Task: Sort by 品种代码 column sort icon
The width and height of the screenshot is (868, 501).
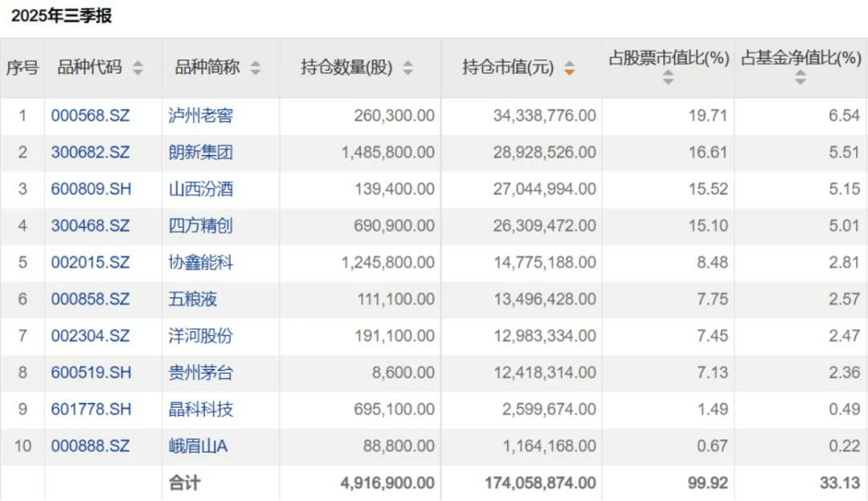Action: 138,68
